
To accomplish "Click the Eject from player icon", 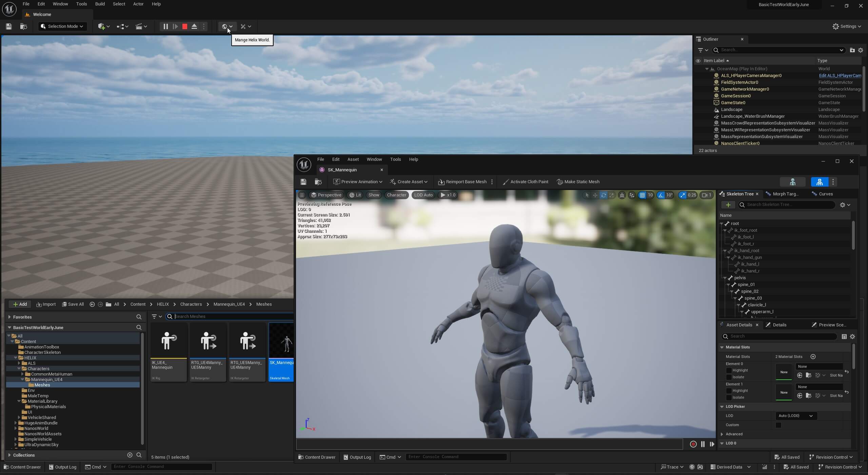I will tap(194, 26).
